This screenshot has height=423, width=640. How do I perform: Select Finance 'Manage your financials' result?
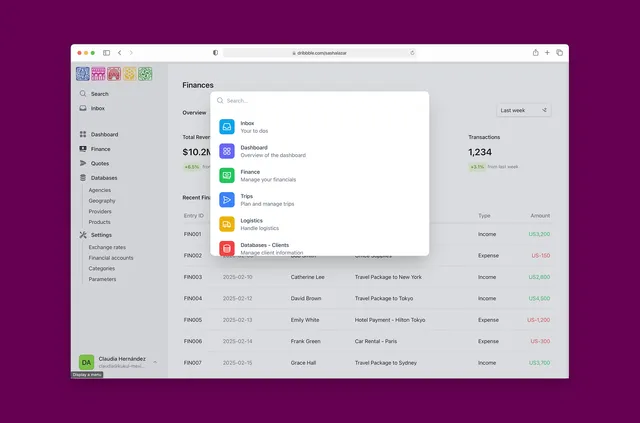coord(320,176)
